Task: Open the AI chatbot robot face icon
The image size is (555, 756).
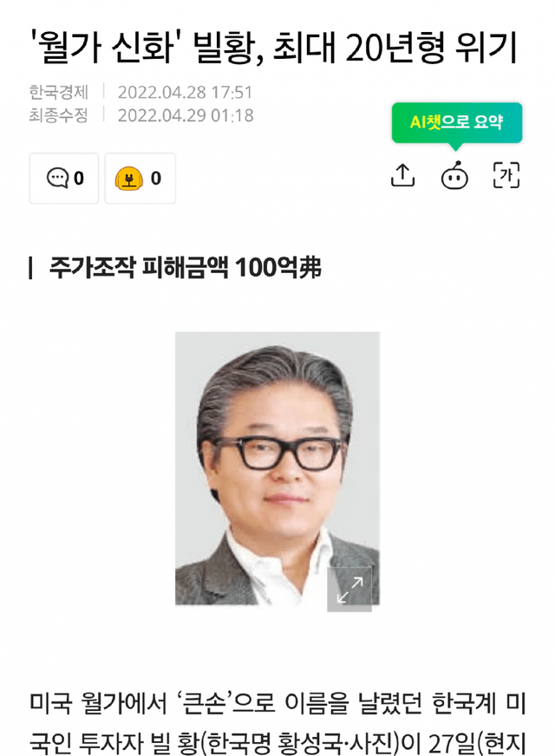Action: pos(454,175)
